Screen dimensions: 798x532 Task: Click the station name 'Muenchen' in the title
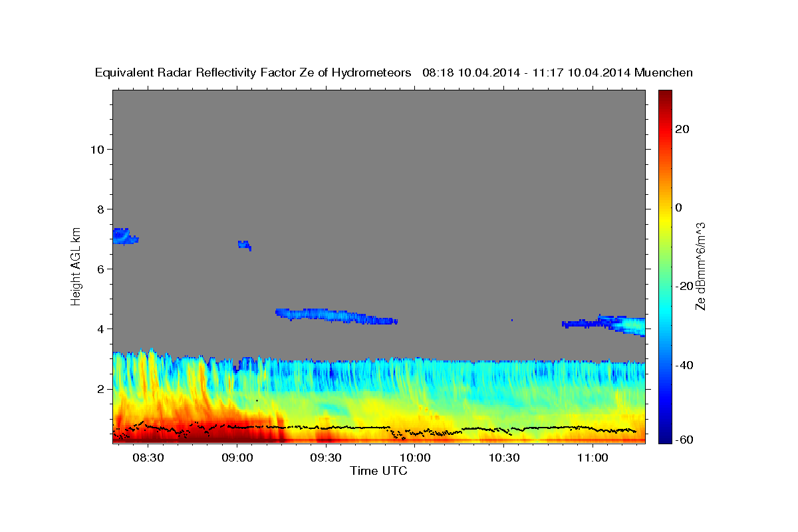(x=664, y=73)
